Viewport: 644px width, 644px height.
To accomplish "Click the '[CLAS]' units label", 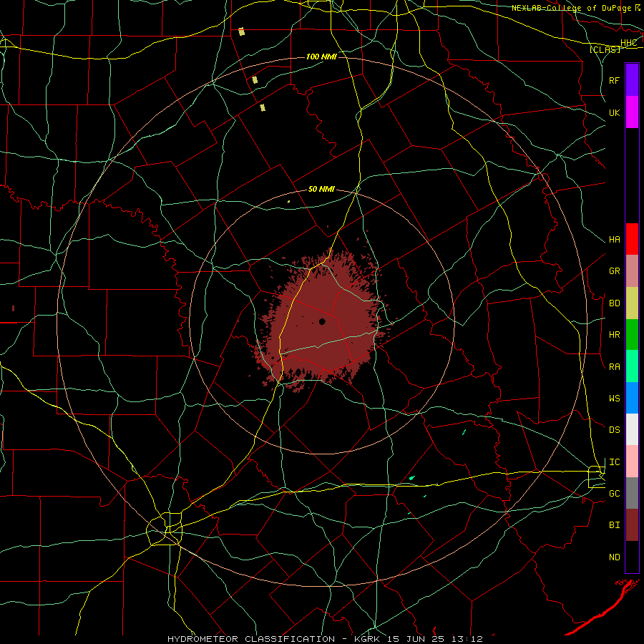I will coord(605,49).
